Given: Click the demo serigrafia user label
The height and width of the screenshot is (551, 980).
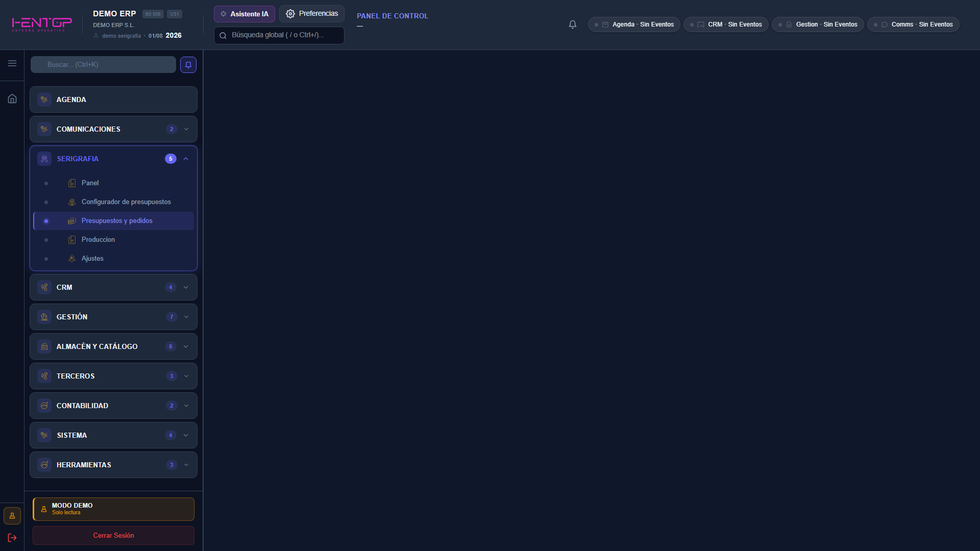Looking at the screenshot, I should [x=121, y=36].
